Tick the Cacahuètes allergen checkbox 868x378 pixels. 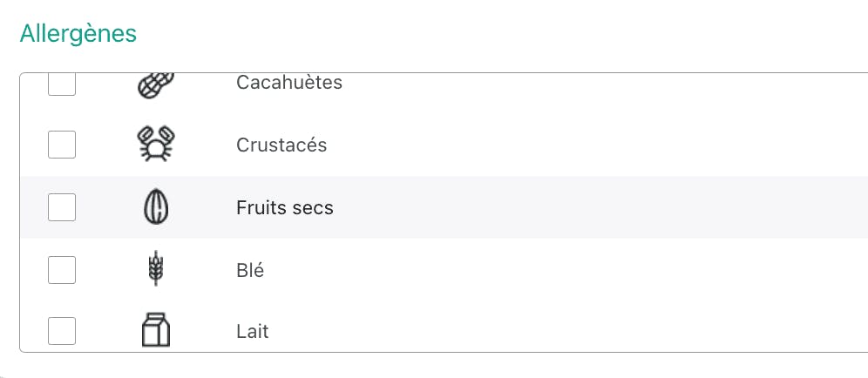coord(62,84)
